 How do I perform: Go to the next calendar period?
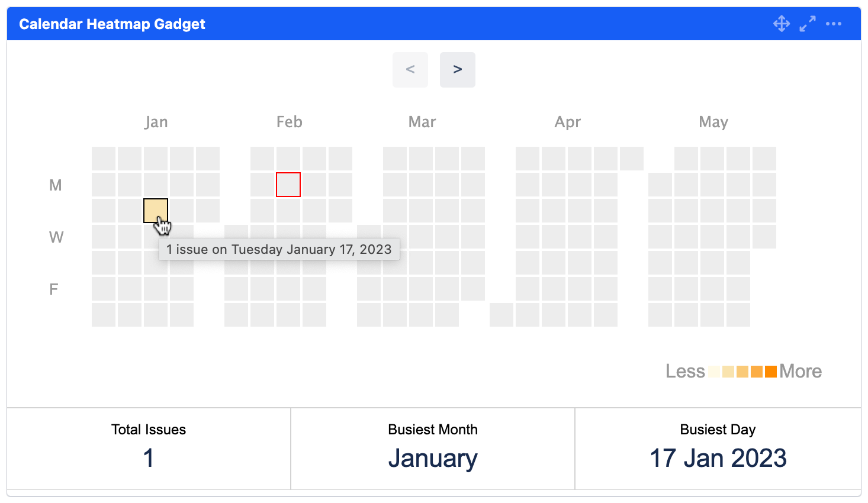tap(458, 70)
